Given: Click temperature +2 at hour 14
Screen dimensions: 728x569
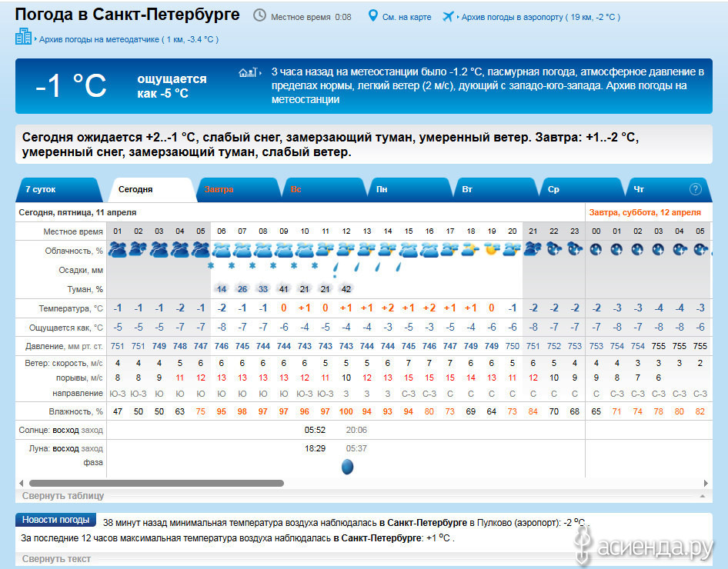Looking at the screenshot, I should click(x=388, y=308).
